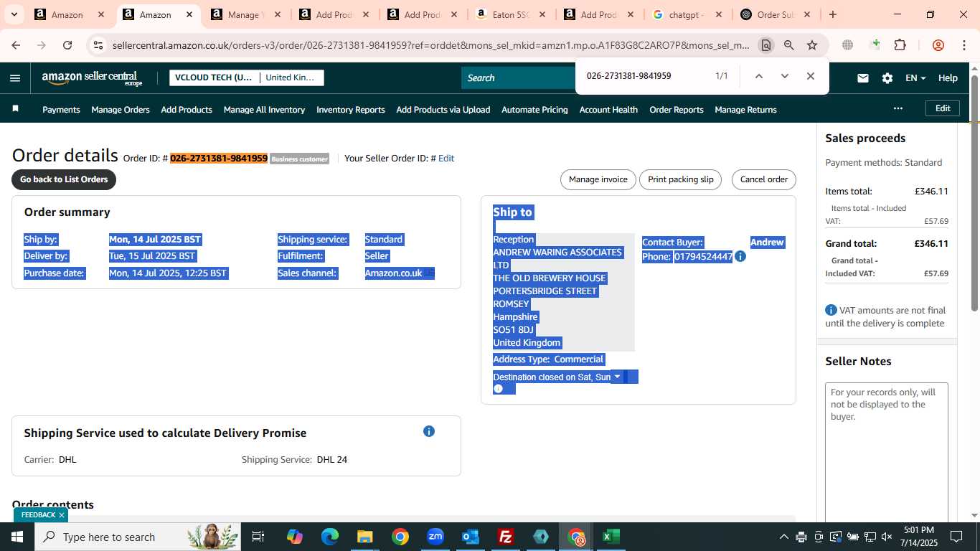
Task: Click the Cancel order button
Action: pos(764,179)
